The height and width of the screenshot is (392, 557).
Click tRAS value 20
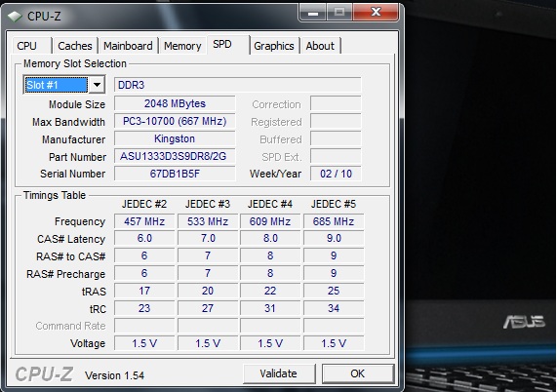208,291
